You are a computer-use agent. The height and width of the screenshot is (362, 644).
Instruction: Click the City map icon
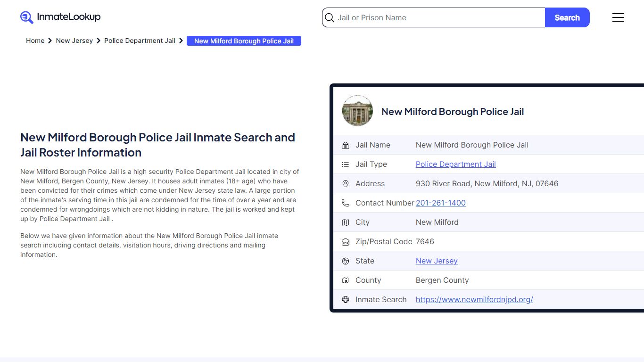(346, 222)
